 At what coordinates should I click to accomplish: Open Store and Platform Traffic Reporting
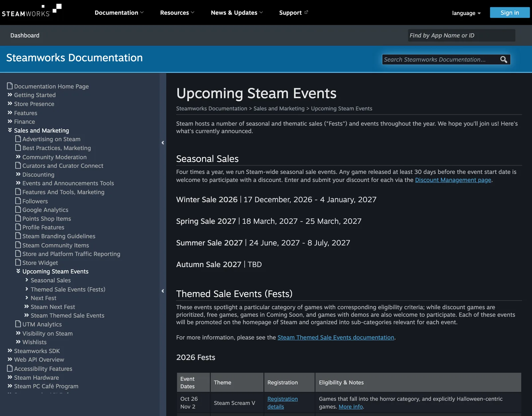coord(68,254)
